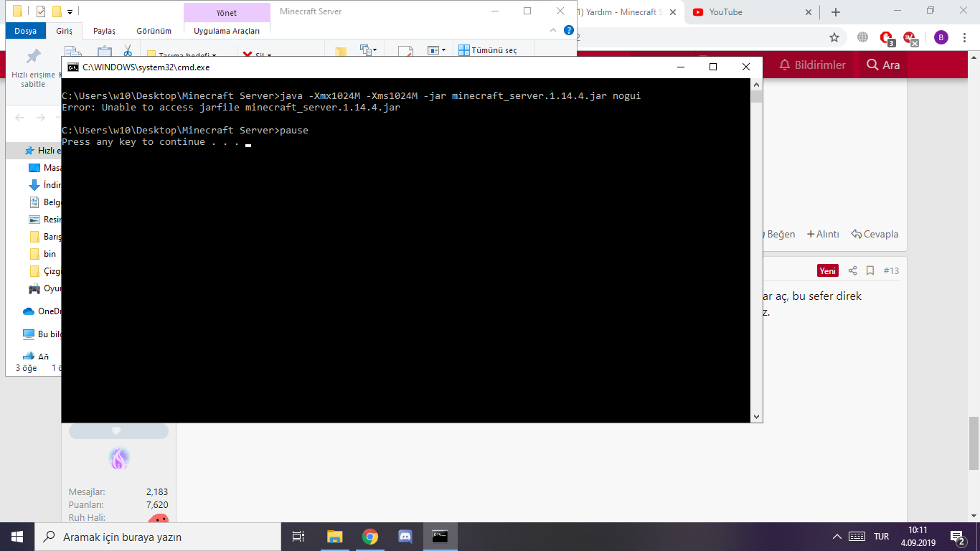Click the bell Bildirimler notifications button

[812, 65]
